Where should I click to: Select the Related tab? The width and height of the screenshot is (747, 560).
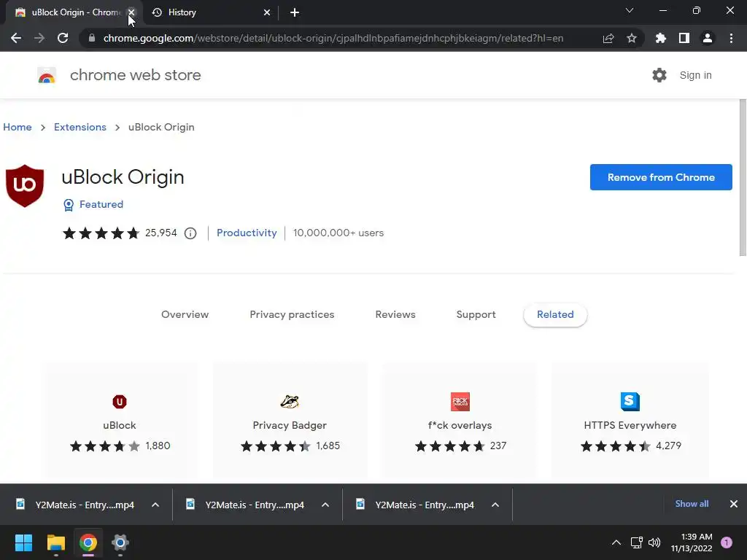click(x=555, y=315)
